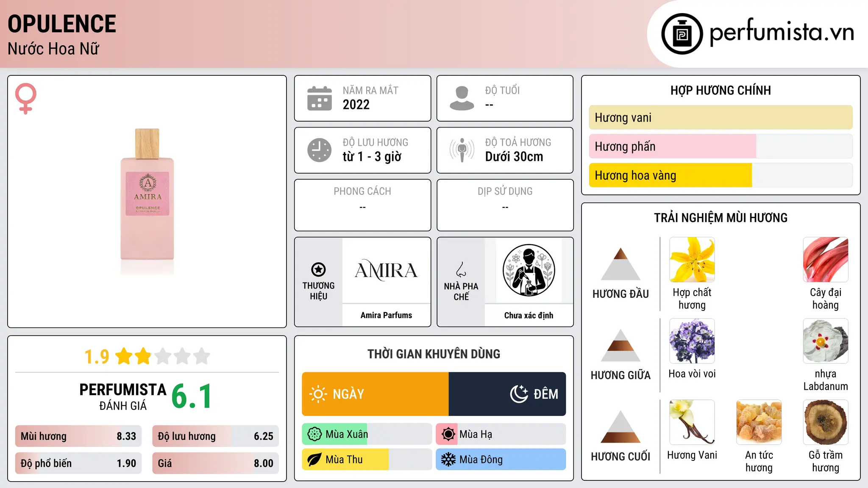Click the Hương vani main accord bar
The width and height of the screenshot is (868, 488).
coord(721,117)
